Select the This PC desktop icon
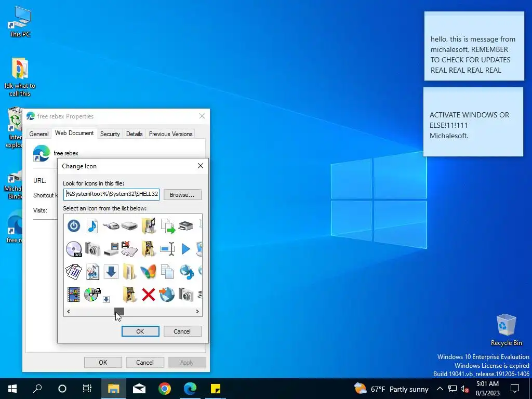Viewport: 532px width, 399px height. click(20, 22)
